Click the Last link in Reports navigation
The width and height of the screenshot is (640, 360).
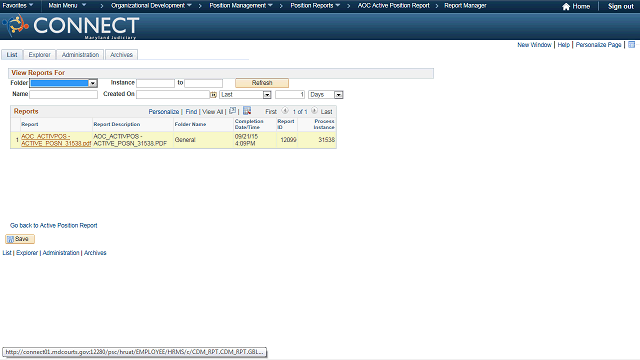click(x=327, y=111)
